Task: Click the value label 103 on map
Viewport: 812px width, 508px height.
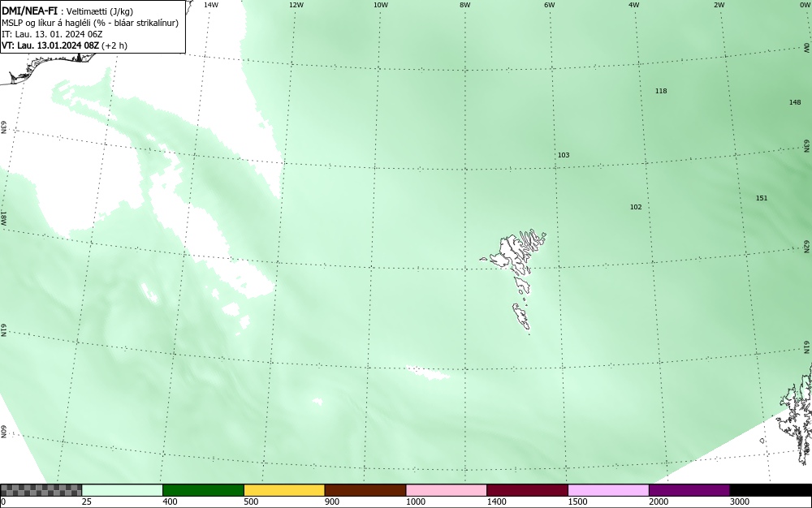Action: pyautogui.click(x=564, y=155)
